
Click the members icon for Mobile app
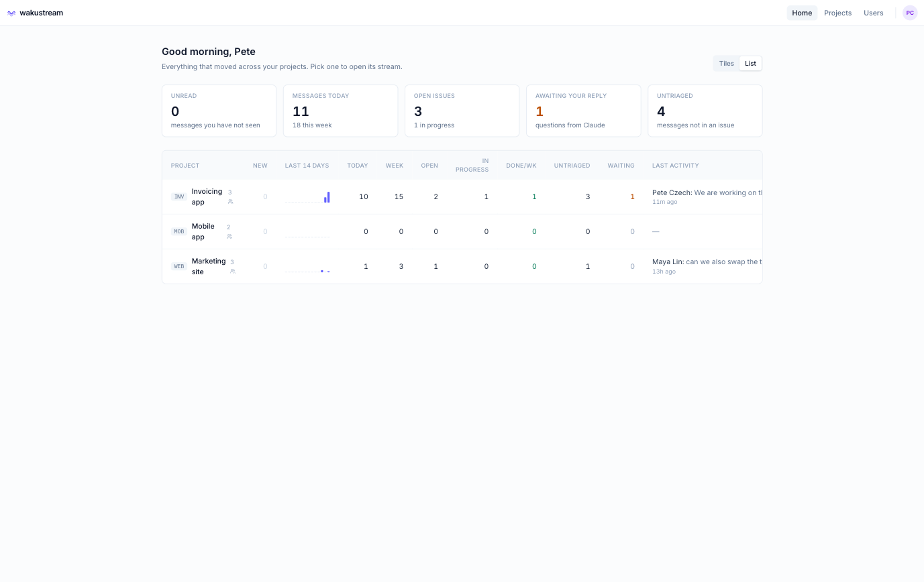pyautogui.click(x=229, y=236)
